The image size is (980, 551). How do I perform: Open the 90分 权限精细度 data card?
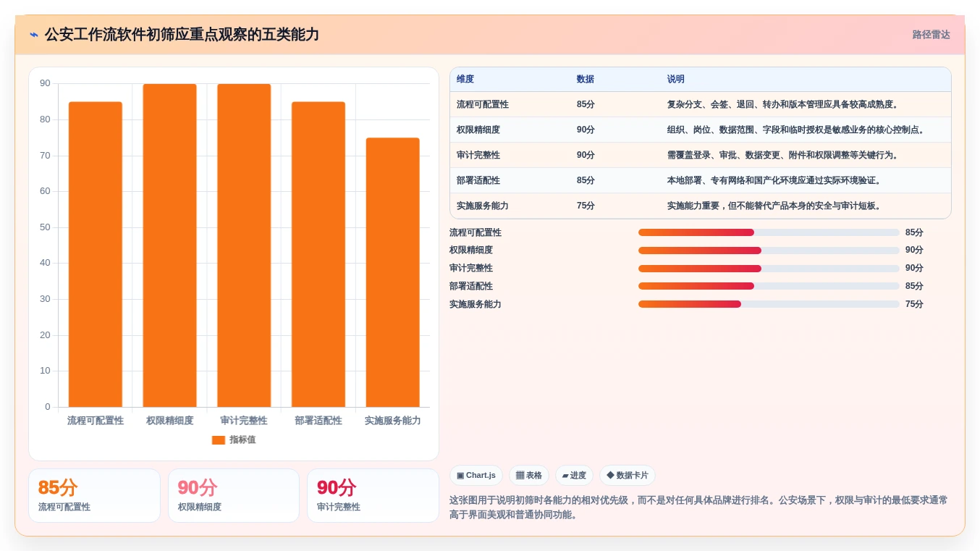pyautogui.click(x=234, y=496)
